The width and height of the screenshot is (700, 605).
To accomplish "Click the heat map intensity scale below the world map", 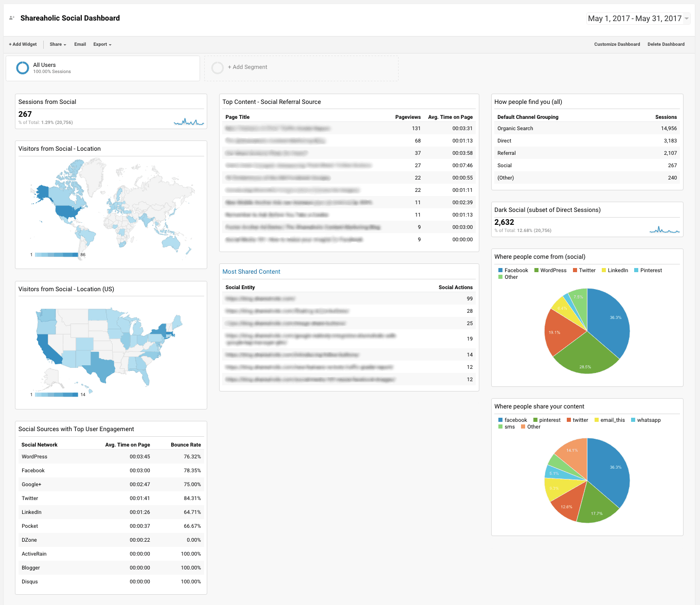I will pos(57,254).
